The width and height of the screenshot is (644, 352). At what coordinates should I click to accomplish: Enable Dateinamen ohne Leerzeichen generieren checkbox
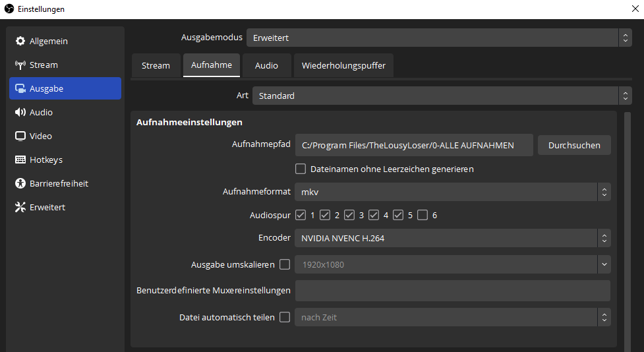point(301,169)
